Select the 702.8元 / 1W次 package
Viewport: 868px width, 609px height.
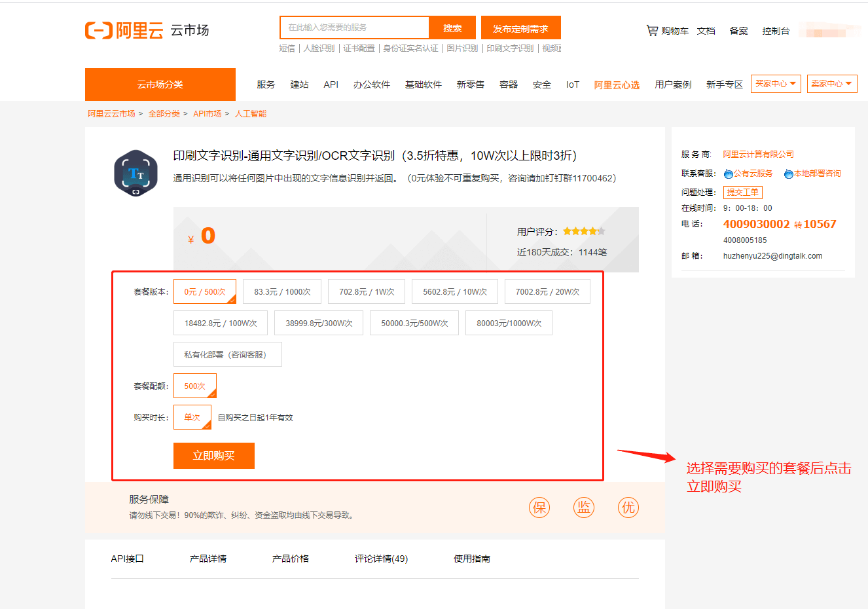click(x=367, y=291)
